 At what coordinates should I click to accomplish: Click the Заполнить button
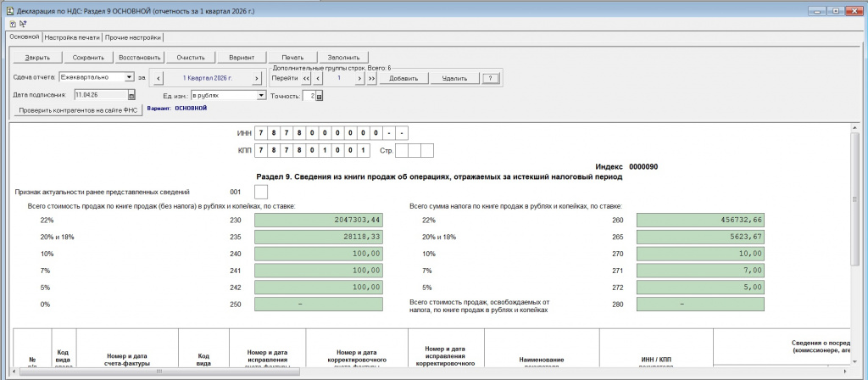343,58
